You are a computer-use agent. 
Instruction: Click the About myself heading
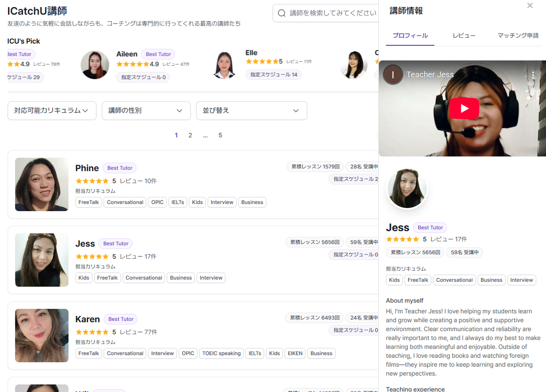[405, 300]
